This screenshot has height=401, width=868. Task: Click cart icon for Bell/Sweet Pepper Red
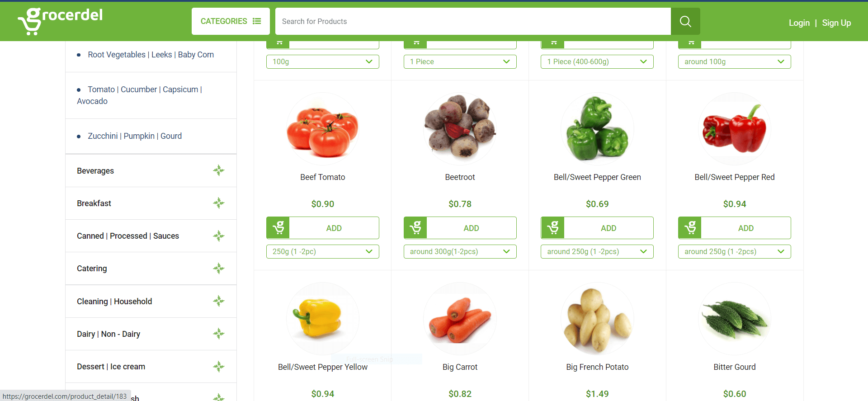pos(690,228)
